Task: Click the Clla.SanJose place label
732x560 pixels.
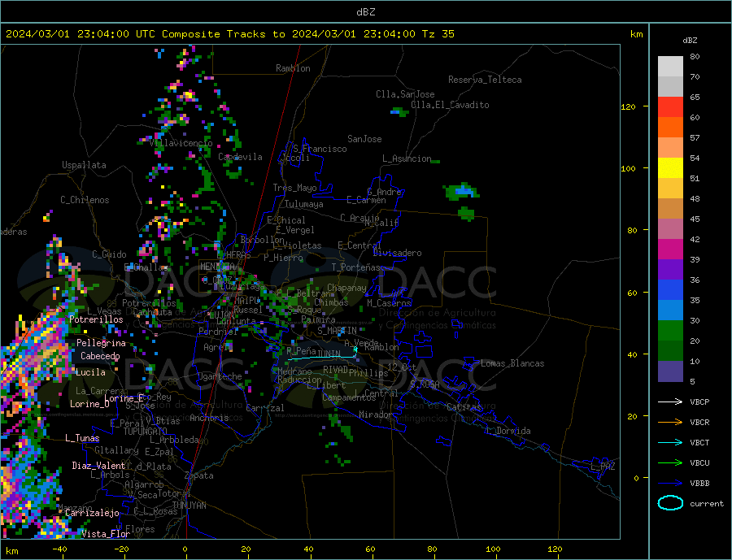Action: [x=405, y=94]
